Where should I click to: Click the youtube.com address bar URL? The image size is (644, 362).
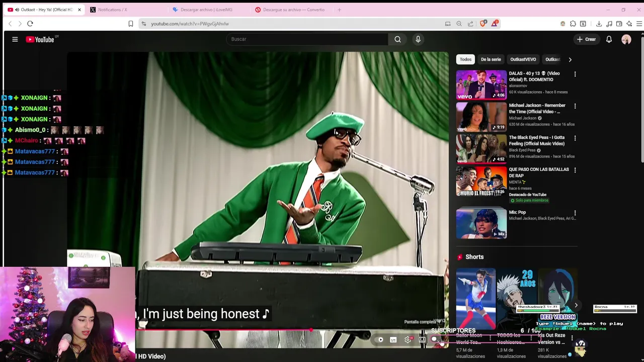[x=190, y=24]
